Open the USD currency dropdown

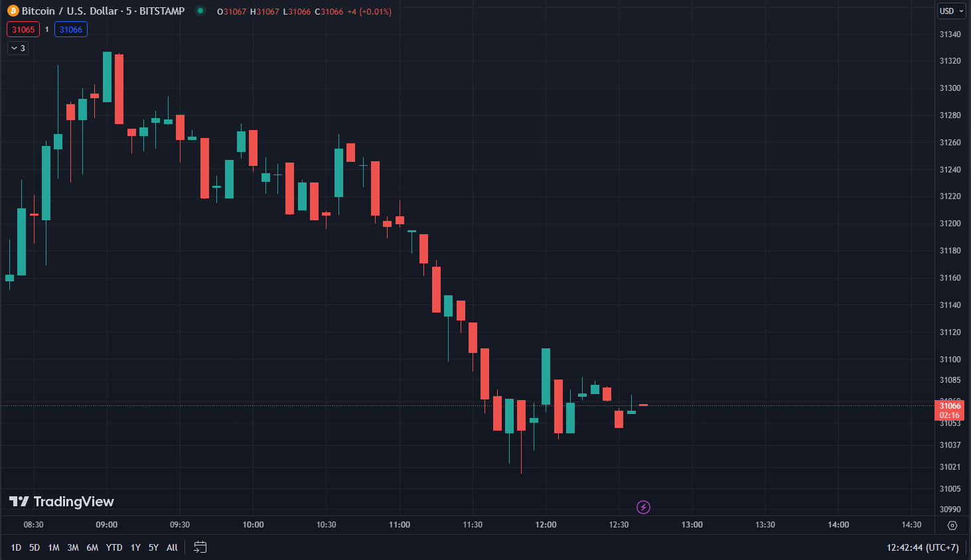pyautogui.click(x=951, y=11)
